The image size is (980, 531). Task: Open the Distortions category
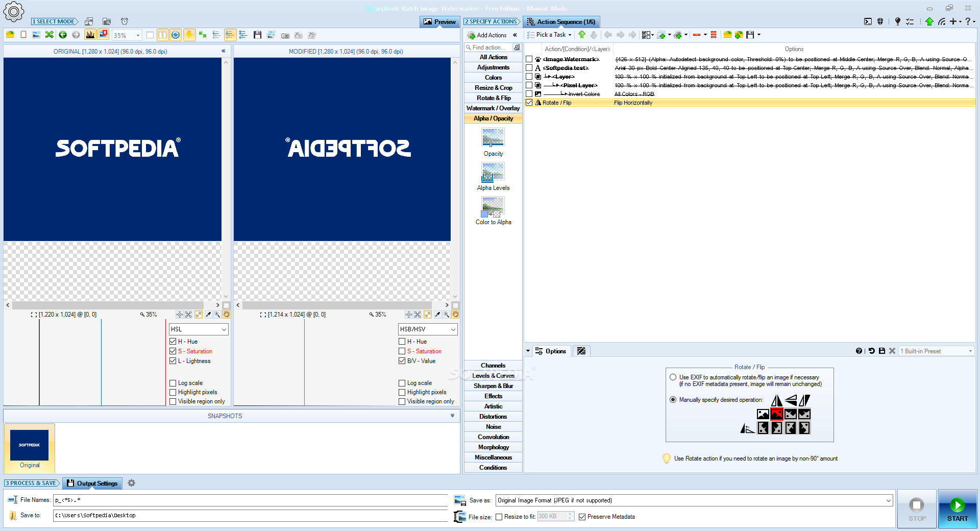click(x=493, y=417)
